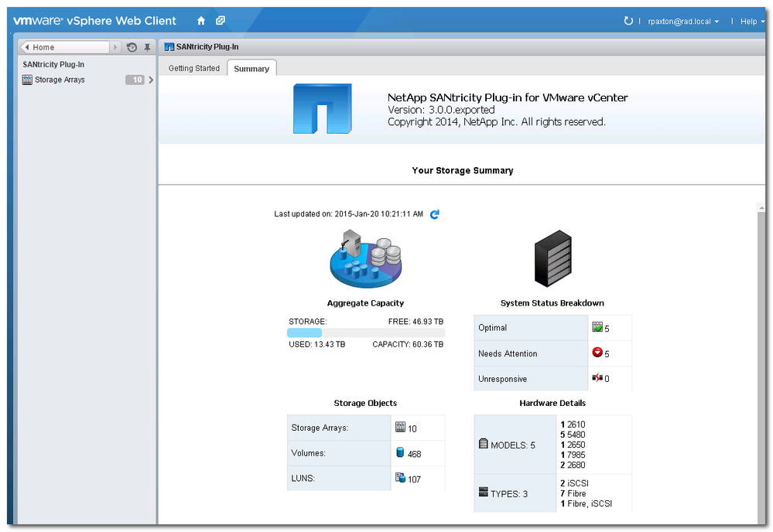Click the Aggregate Capacity pie illustration

pos(365,258)
